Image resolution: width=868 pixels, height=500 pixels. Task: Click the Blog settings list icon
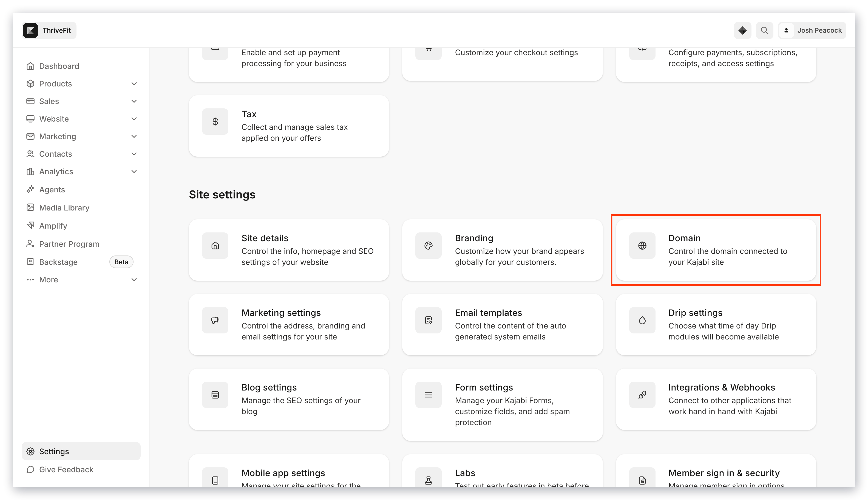tap(215, 395)
